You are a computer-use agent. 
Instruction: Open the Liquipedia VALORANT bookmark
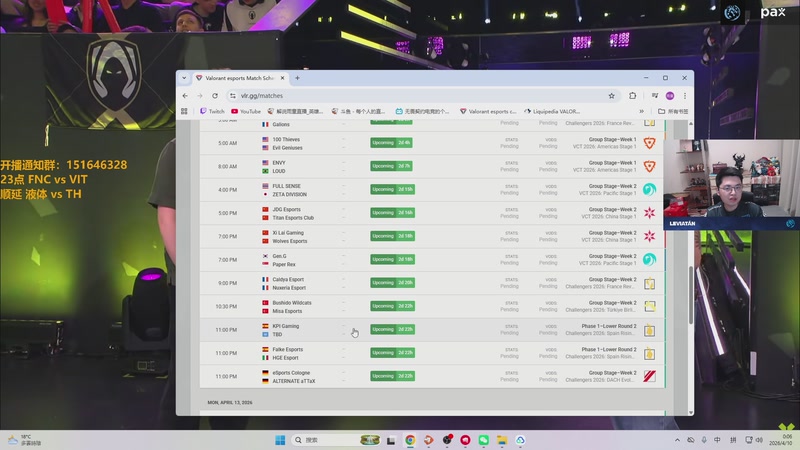(552, 111)
